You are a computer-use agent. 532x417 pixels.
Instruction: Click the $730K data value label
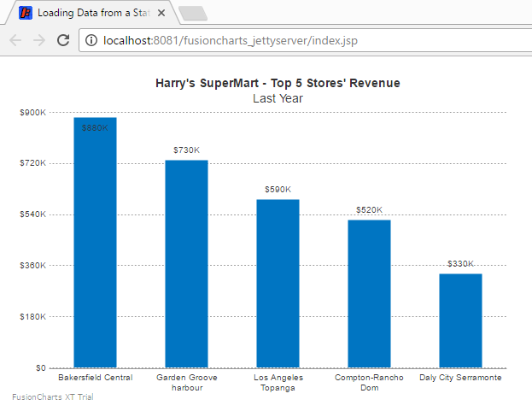186,150
